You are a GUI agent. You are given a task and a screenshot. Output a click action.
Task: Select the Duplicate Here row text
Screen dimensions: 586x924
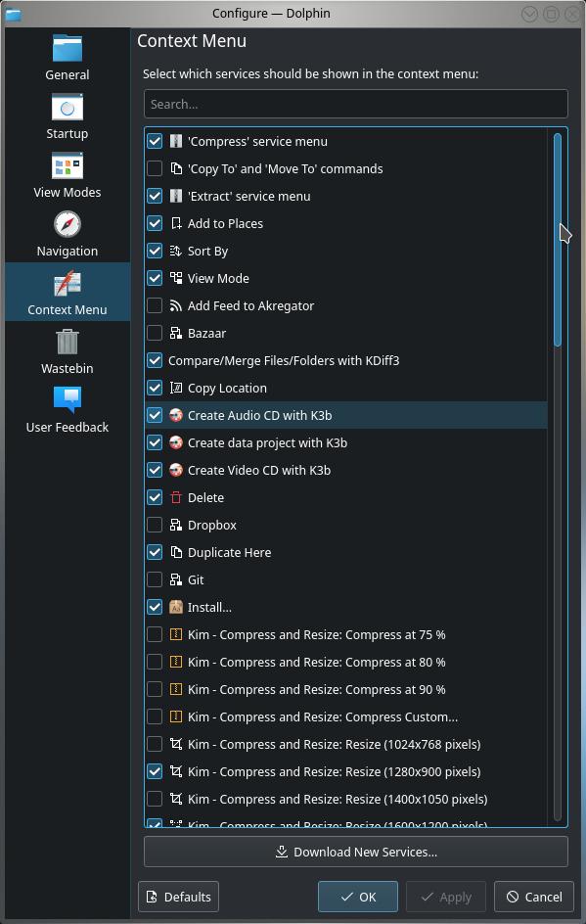[x=230, y=552]
